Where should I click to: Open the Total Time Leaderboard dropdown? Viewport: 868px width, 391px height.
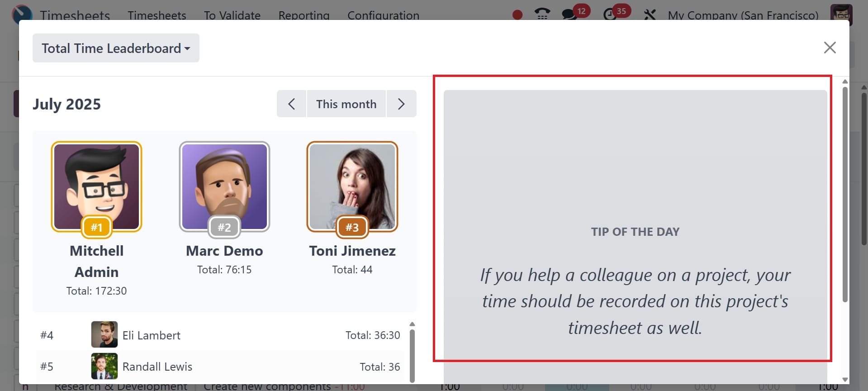tap(116, 48)
